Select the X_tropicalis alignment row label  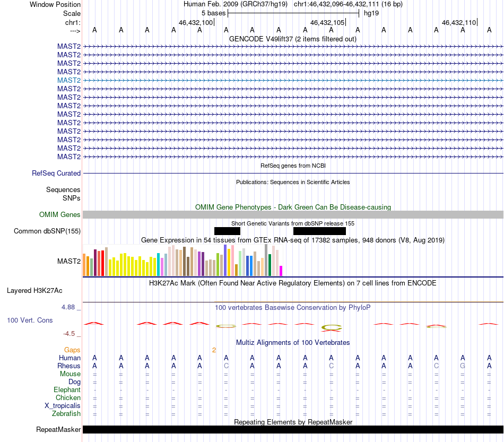63,406
